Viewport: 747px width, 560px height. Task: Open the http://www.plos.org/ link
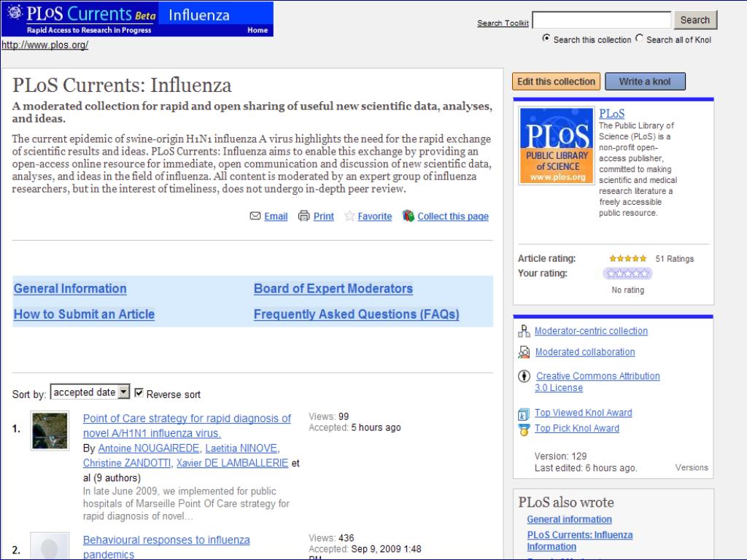click(x=44, y=44)
